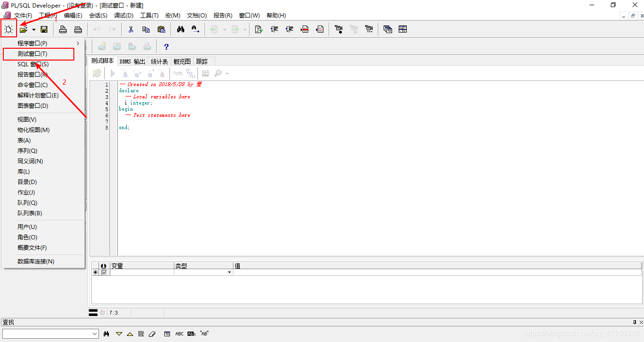Click the Paste clipboard icon
This screenshot has height=342, width=644.
coord(161,29)
